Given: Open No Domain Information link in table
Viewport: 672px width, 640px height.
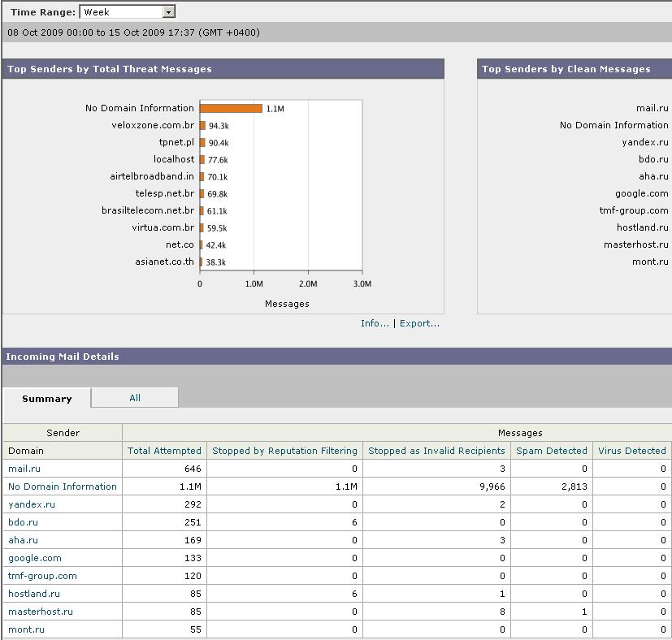Looking at the screenshot, I should point(63,486).
